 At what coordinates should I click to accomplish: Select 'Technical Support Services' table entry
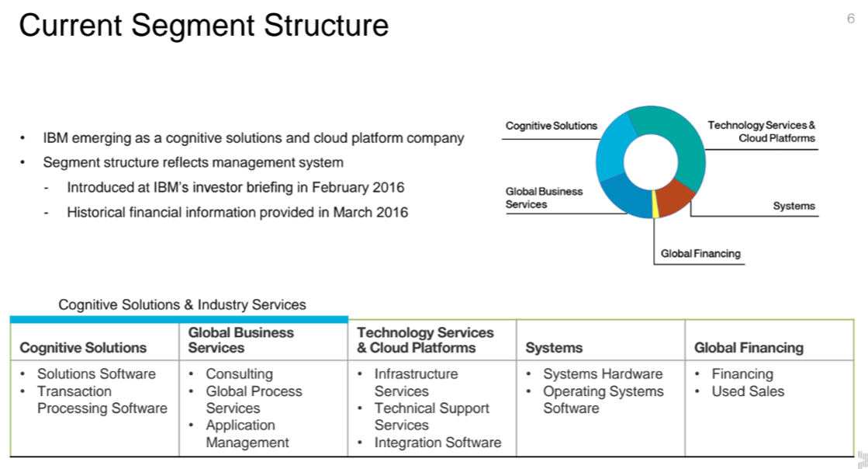coord(432,416)
